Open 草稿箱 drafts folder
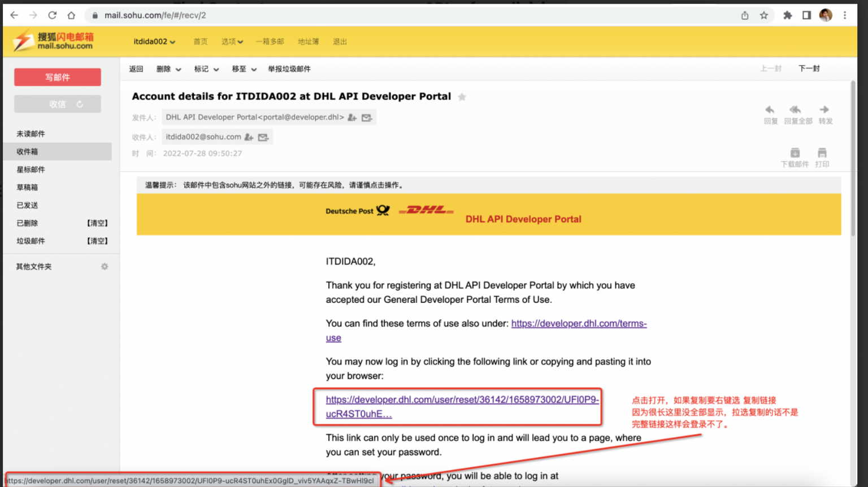This screenshot has width=868, height=487. pyautogui.click(x=27, y=188)
